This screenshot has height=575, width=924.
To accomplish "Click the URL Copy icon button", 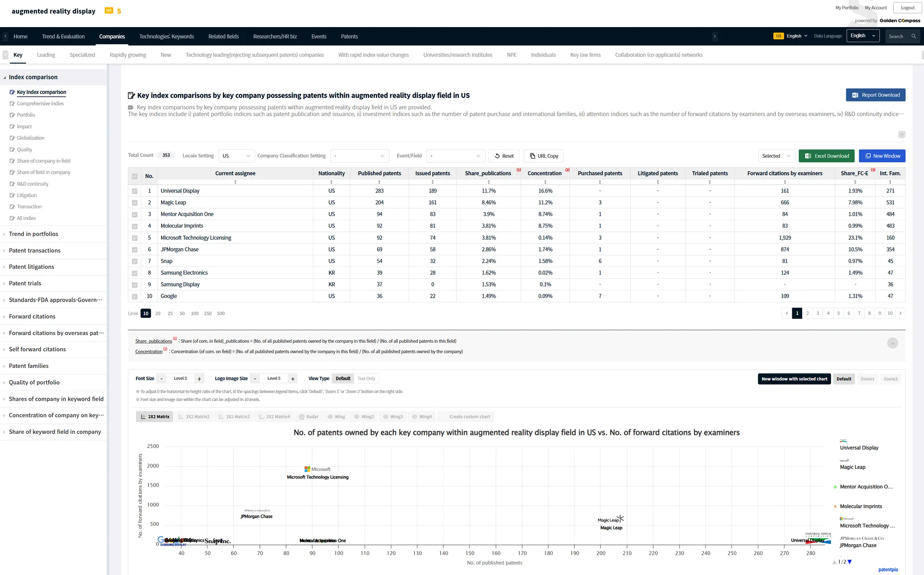I will [x=532, y=156].
